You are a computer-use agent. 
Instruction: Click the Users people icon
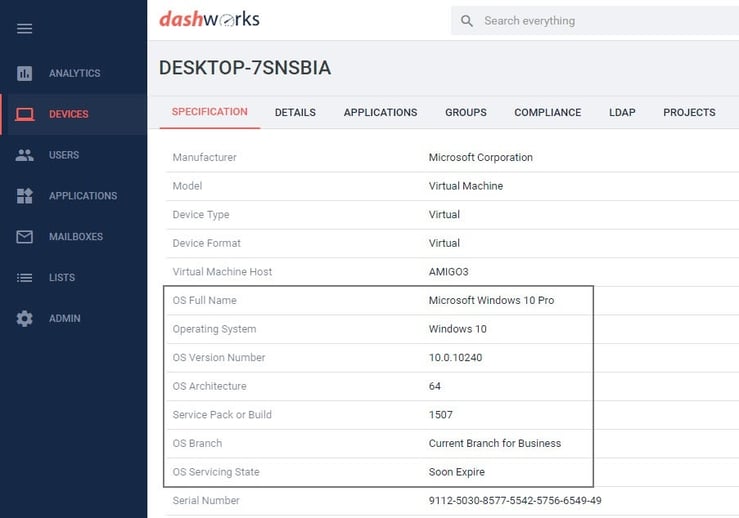tap(25, 155)
